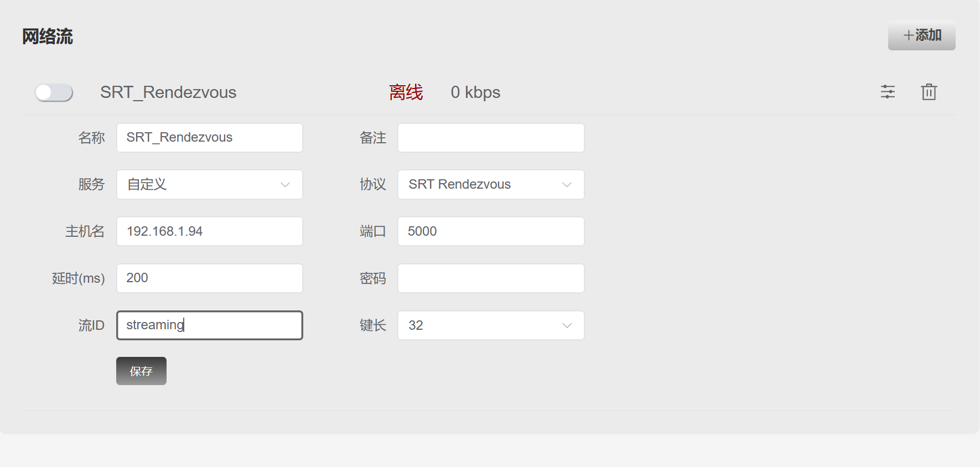980x467 pixels.
Task: Click the 端口 field containing 5000
Action: click(x=490, y=231)
